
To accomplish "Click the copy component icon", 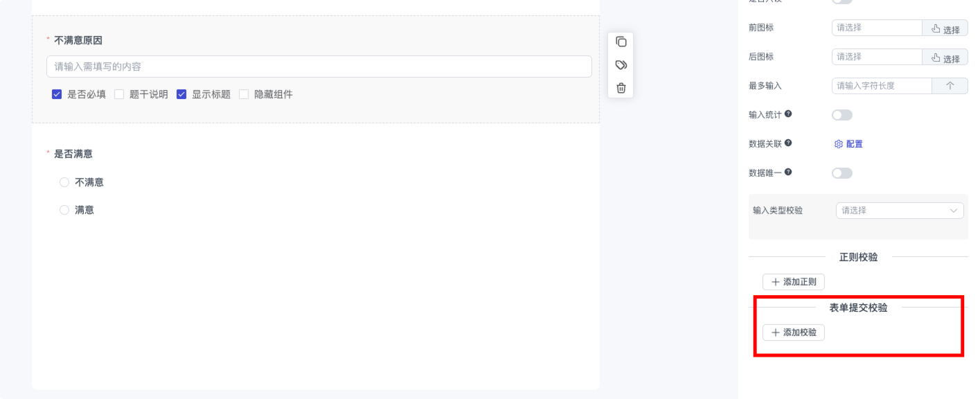I will tap(621, 42).
